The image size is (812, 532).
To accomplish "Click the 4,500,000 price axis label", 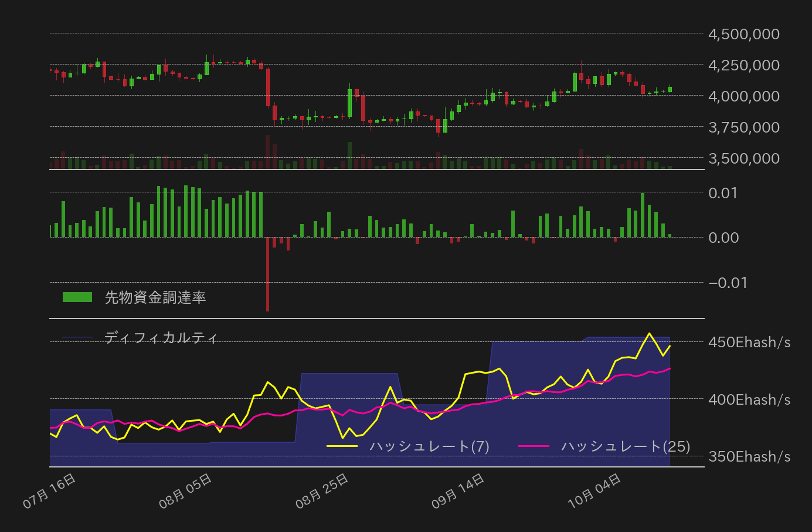I will (743, 34).
